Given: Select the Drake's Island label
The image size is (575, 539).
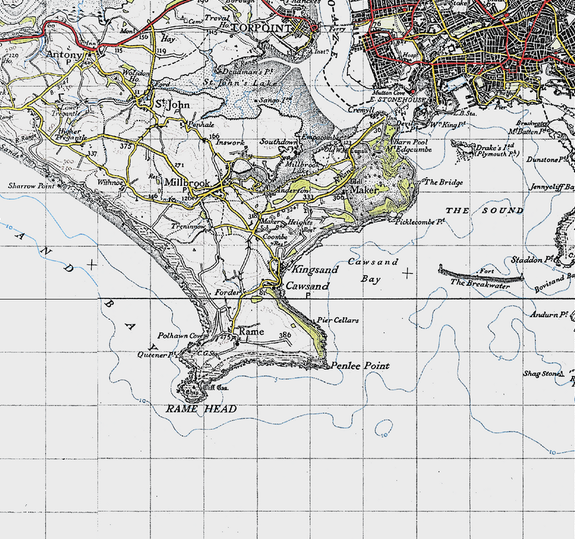Looking at the screenshot, I should [x=497, y=151].
